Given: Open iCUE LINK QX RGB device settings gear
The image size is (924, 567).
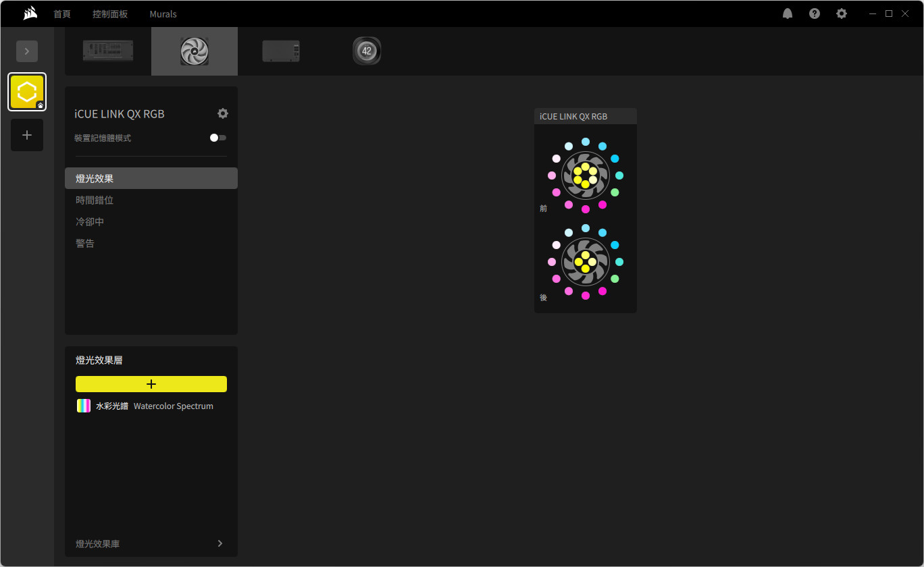Looking at the screenshot, I should coord(223,113).
